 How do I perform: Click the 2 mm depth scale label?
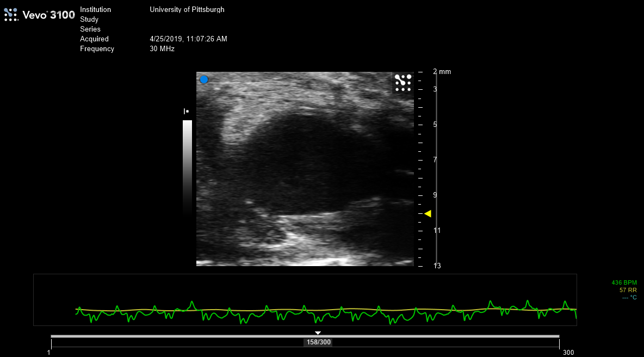pyautogui.click(x=442, y=71)
